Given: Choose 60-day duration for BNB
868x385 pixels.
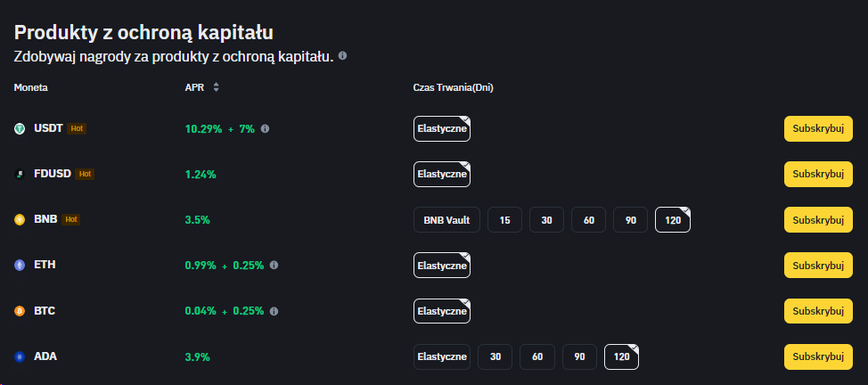Looking at the screenshot, I should (588, 219).
